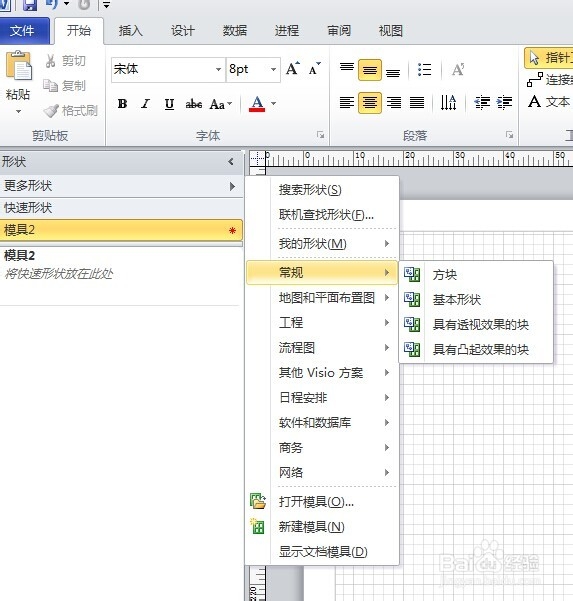Screen dimensions: 573x601
Task: Align text right
Action: (x=394, y=103)
